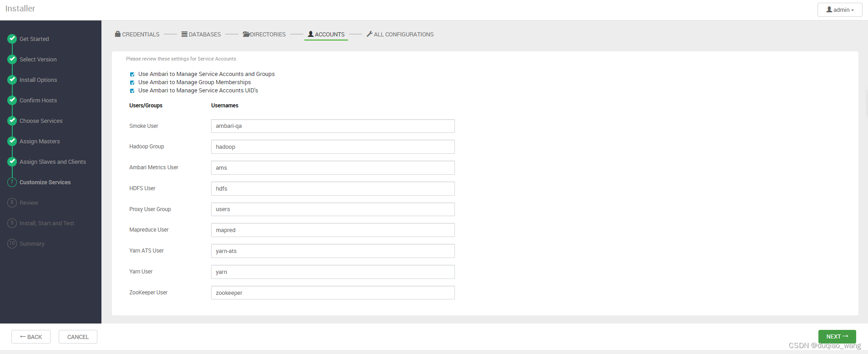Click the Back button
Image resolution: width=868 pixels, height=354 pixels.
click(31, 337)
